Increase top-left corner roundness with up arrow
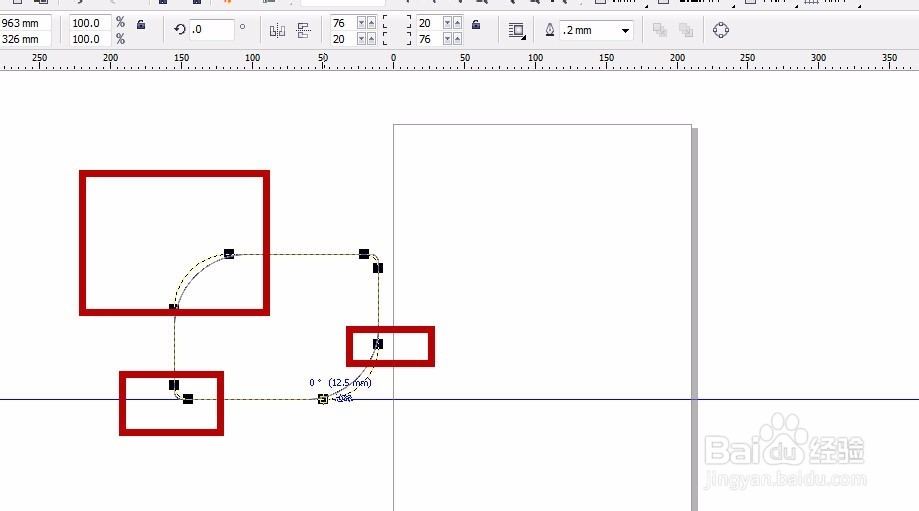The image size is (919, 511). pos(371,23)
